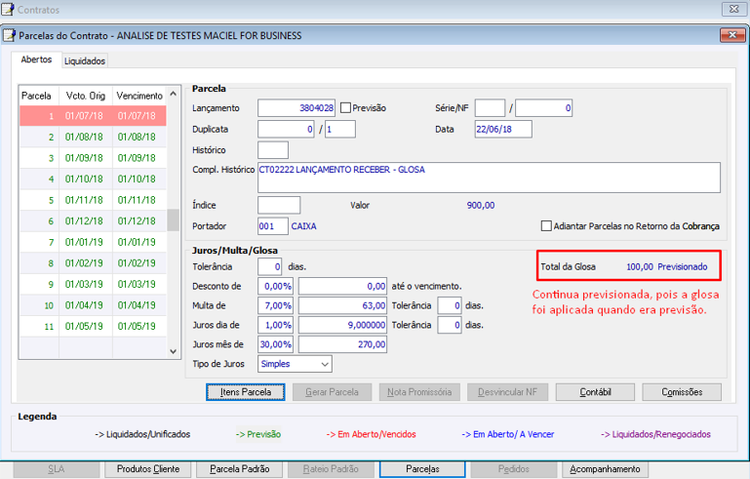Click the Nota Promissória button

(419, 392)
